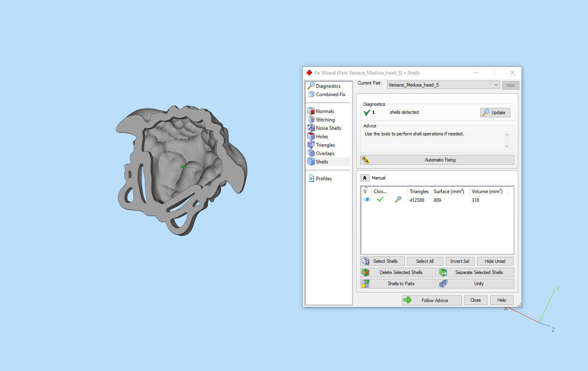Screen dimensions: 588x371
Task: Click the shells detected checkmark
Action: 367,113
